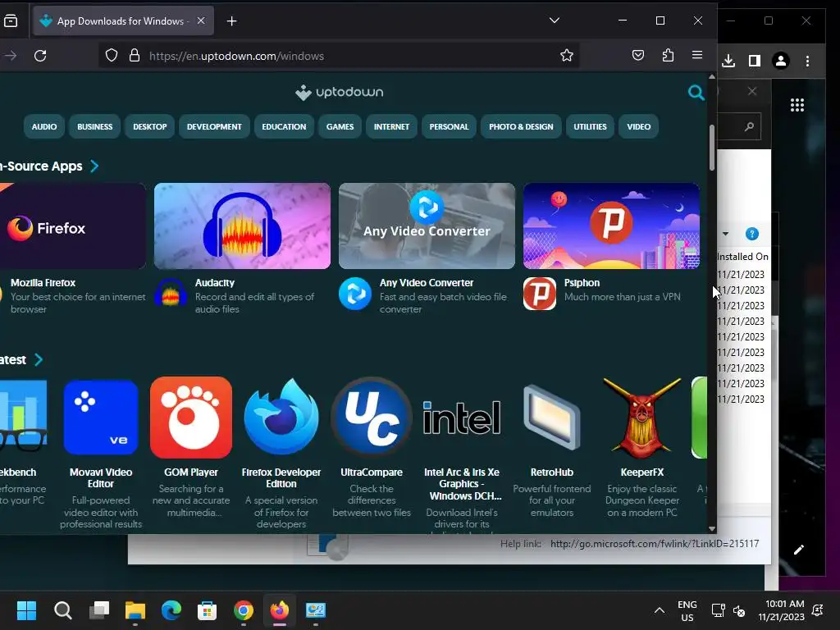Open the Any Video Converter banner

point(427,226)
